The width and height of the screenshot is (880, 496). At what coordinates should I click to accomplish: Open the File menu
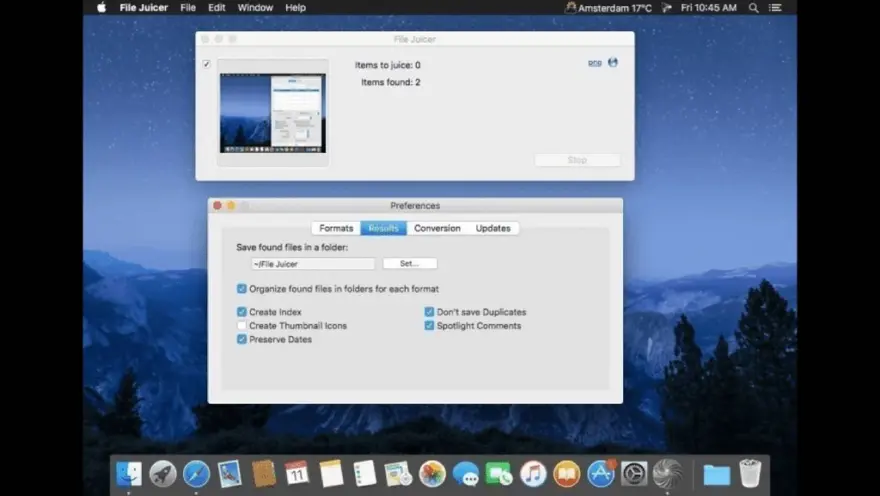pos(188,8)
